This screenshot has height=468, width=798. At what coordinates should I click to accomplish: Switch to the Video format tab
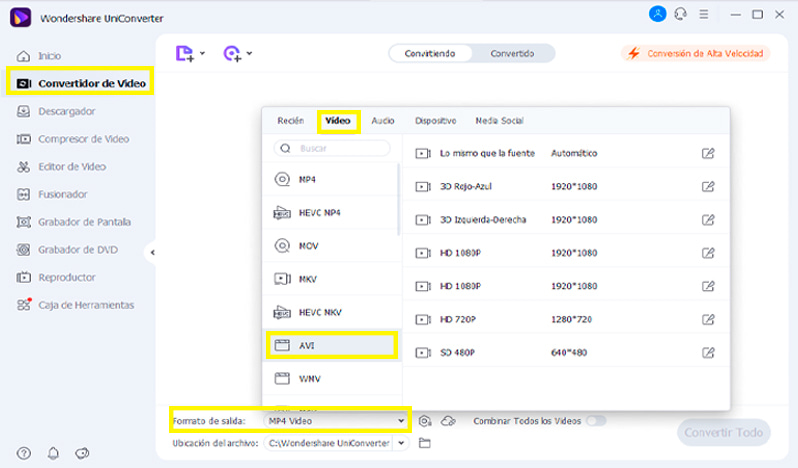[338, 121]
